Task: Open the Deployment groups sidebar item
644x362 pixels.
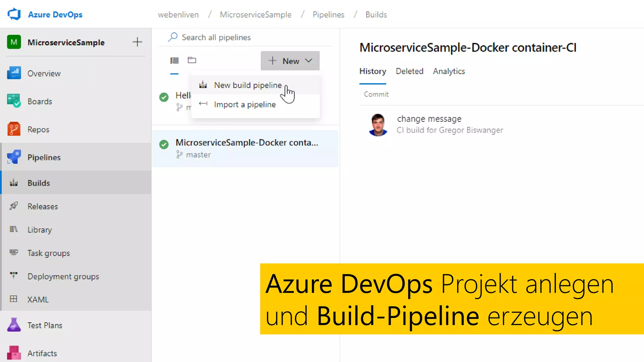Action: pyautogui.click(x=76, y=276)
